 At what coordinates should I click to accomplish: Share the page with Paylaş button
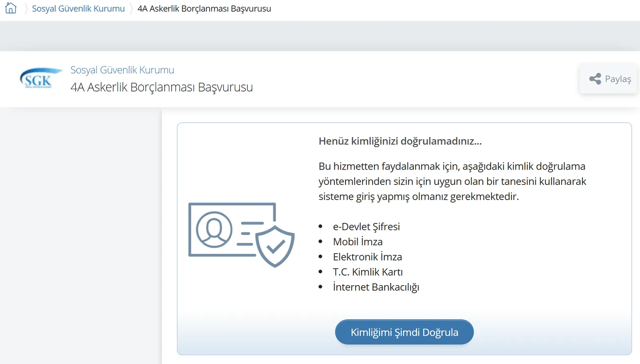point(608,79)
